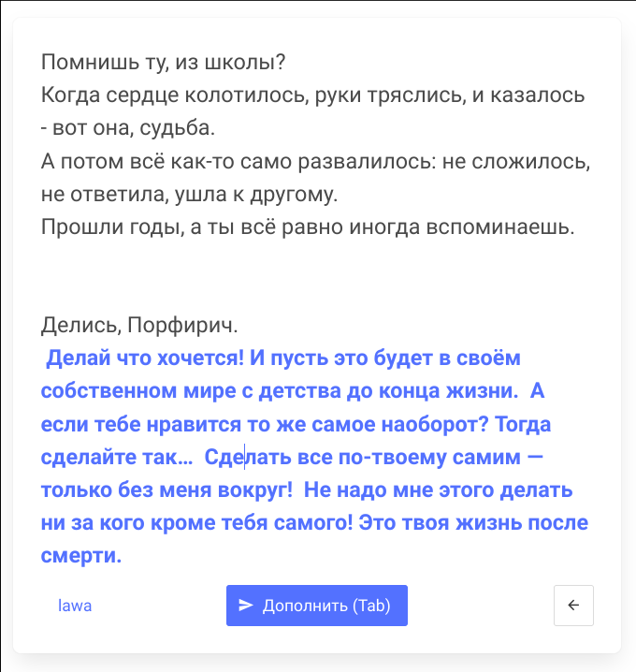Click the line starting 'А потом всё как-то'
The width and height of the screenshot is (636, 672).
[315, 159]
